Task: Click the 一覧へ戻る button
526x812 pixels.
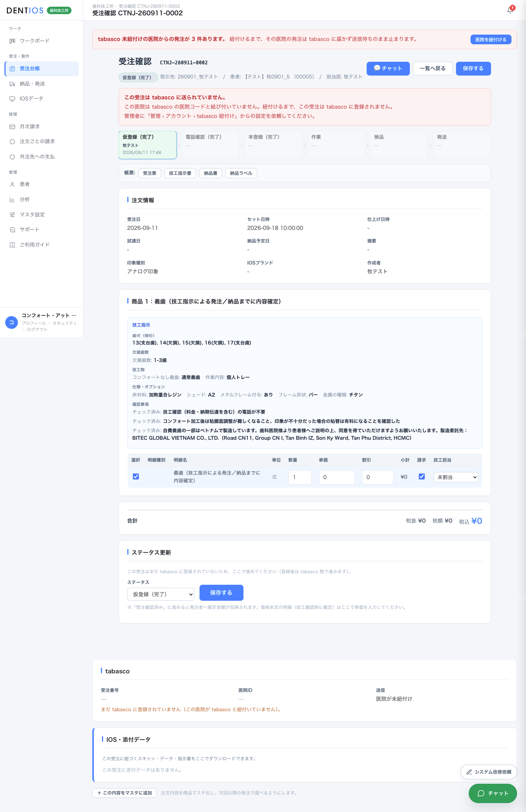Action: pos(433,68)
